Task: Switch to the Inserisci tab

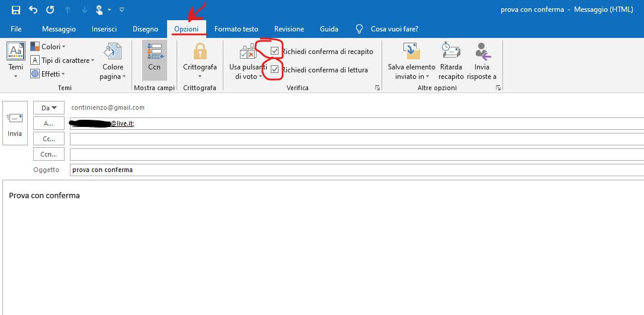Action: (x=104, y=28)
